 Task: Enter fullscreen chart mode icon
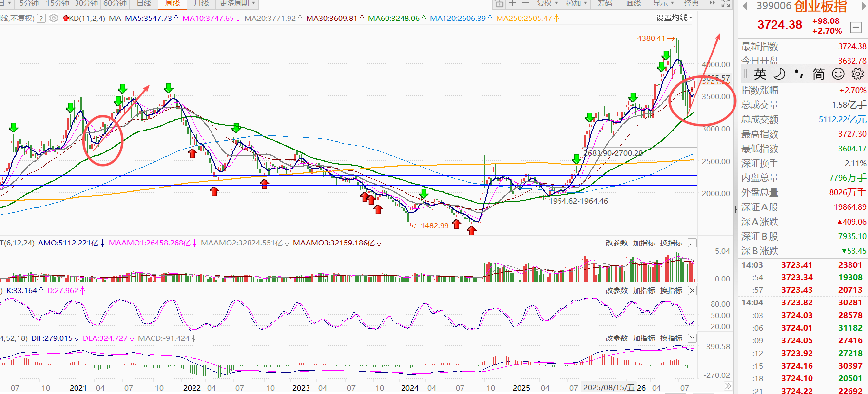click(x=726, y=3)
